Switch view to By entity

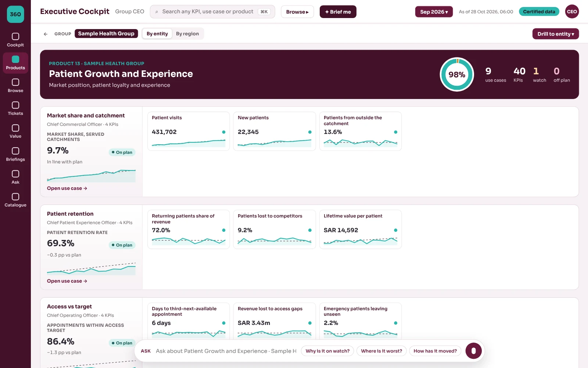point(157,34)
